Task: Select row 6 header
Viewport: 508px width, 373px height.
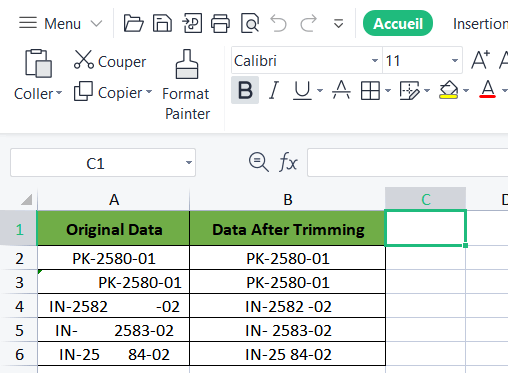Action: coord(19,354)
